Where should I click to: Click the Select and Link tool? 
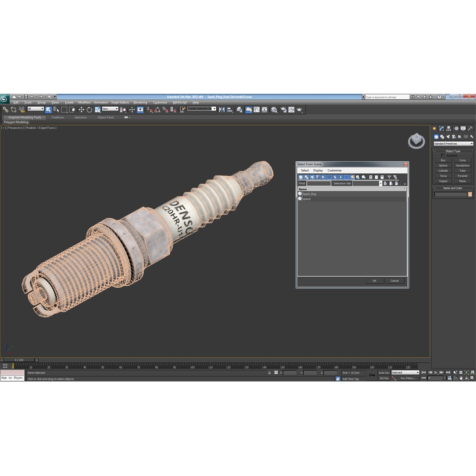point(5,110)
